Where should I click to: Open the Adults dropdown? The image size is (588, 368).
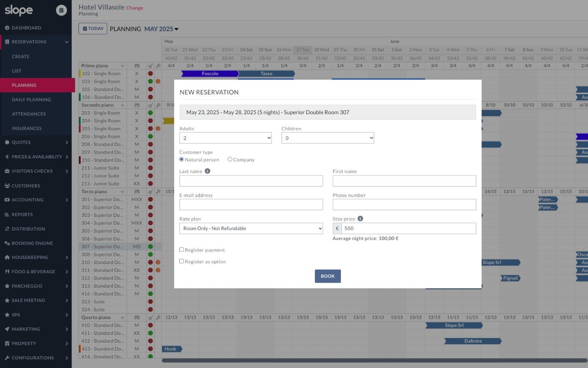[x=226, y=138]
